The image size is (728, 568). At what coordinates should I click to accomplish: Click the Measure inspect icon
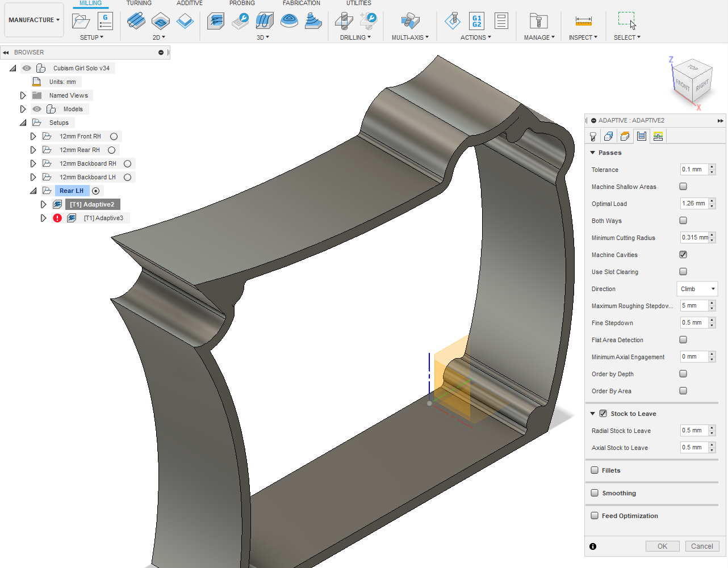click(x=583, y=22)
